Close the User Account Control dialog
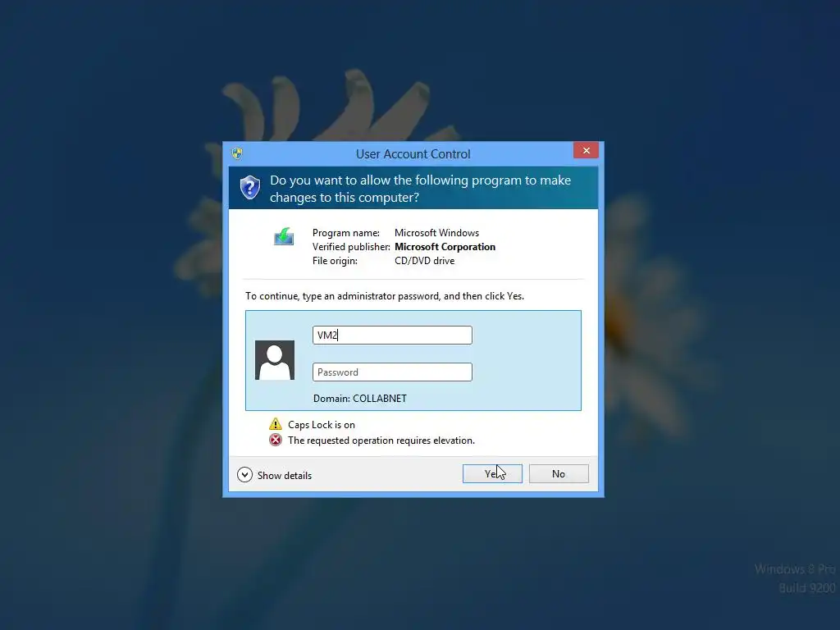 point(586,151)
